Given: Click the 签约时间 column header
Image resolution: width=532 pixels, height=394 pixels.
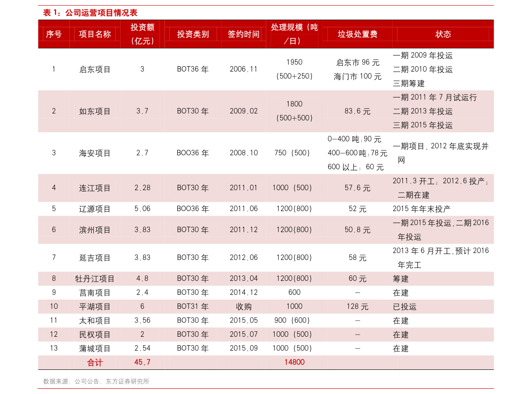Looking at the screenshot, I should pos(243,34).
